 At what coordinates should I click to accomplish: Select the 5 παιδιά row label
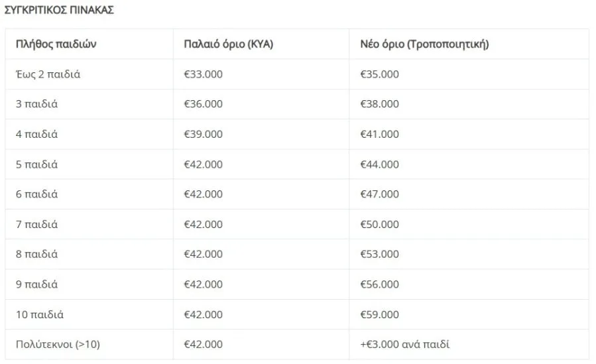[36, 164]
